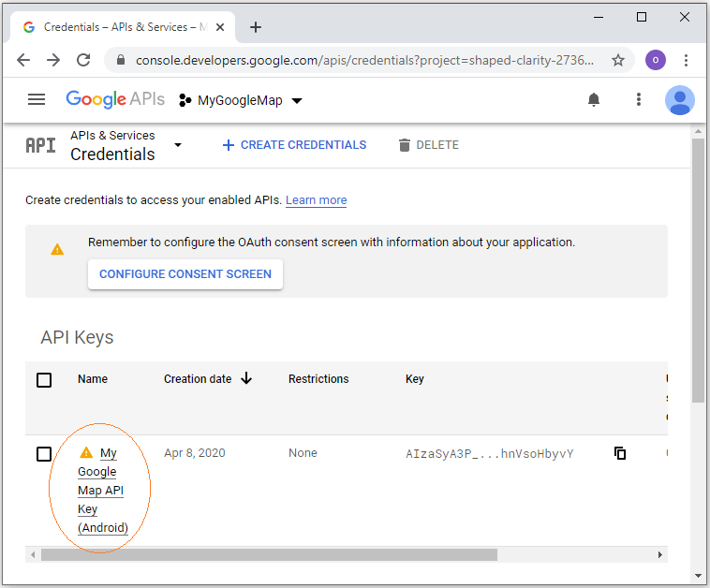Screen dimensions: 710x588
Task: Open the Google account avatar menu
Action: [x=680, y=100]
